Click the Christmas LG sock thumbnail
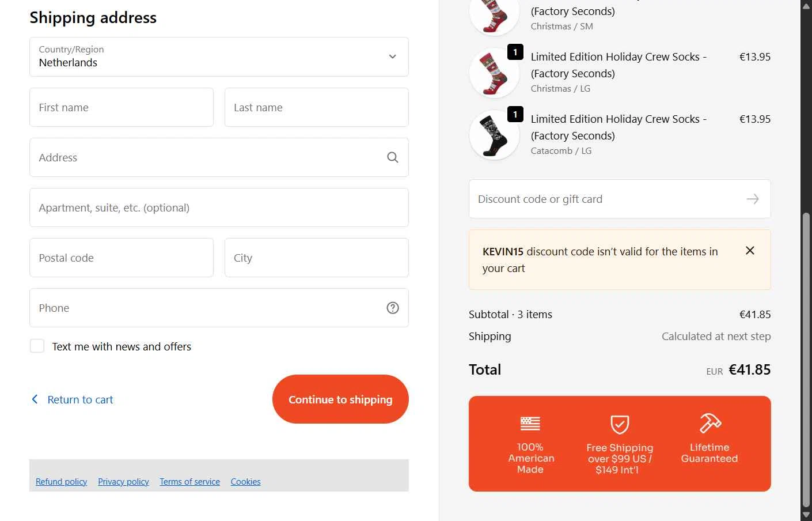812x521 pixels. point(494,73)
